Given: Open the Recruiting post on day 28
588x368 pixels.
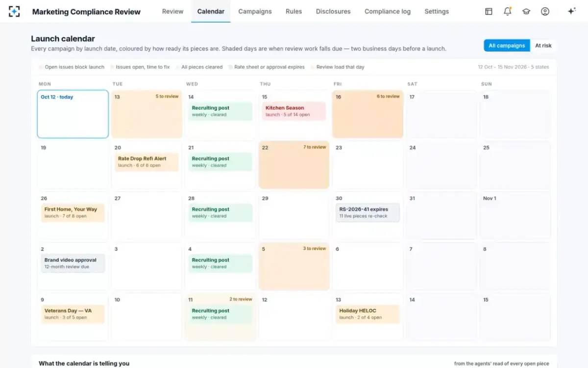Looking at the screenshot, I should tap(220, 212).
